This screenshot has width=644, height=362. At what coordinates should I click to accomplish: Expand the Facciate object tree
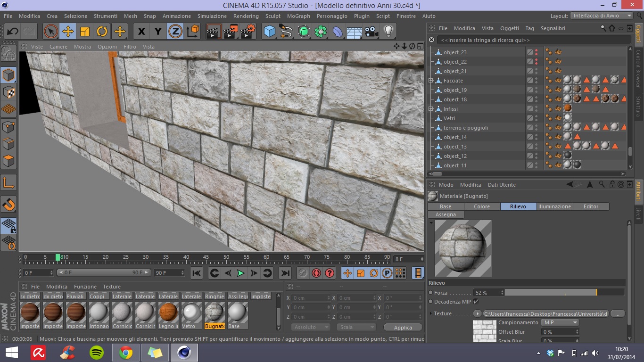431,81
